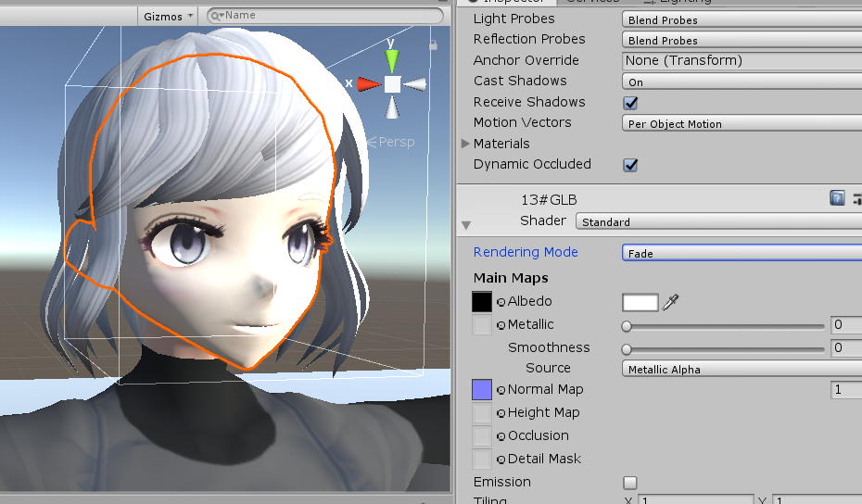The width and height of the screenshot is (862, 504).
Task: Click the Rendering Mode label
Action: point(526,252)
